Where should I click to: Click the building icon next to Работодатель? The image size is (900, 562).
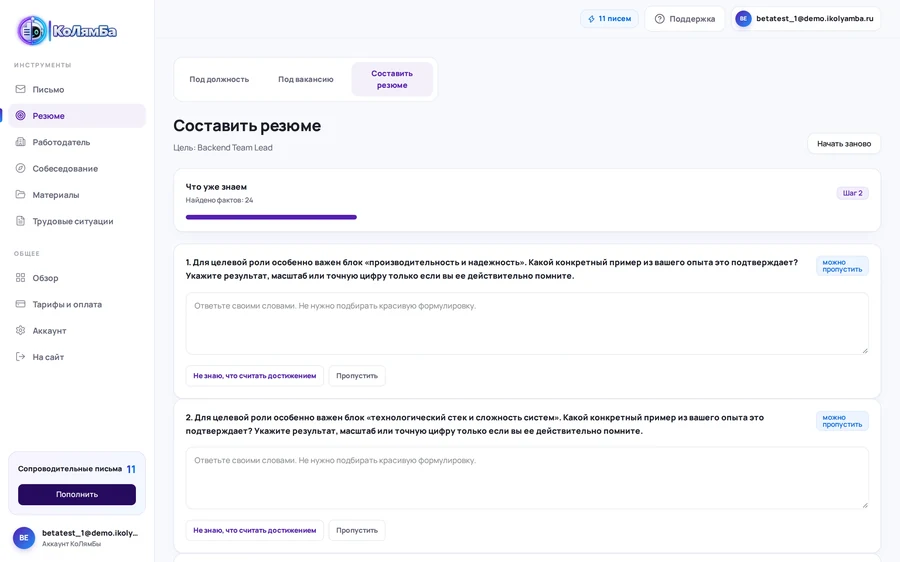click(21, 142)
